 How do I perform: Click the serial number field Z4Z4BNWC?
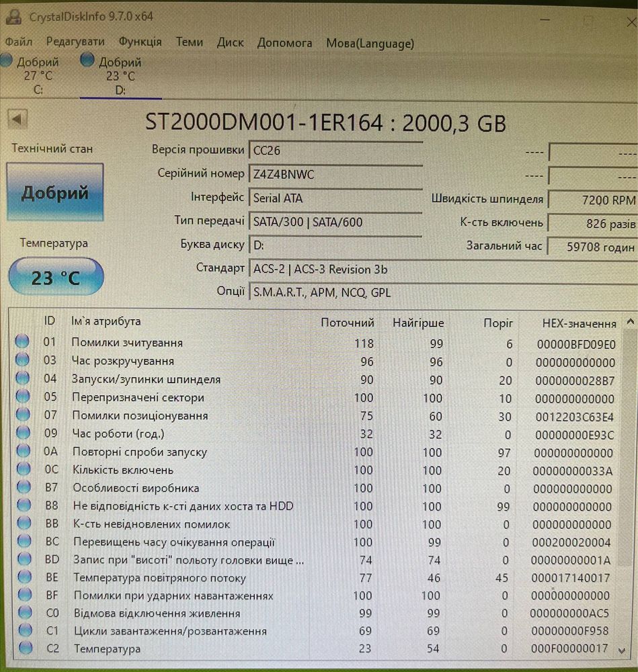[335, 175]
